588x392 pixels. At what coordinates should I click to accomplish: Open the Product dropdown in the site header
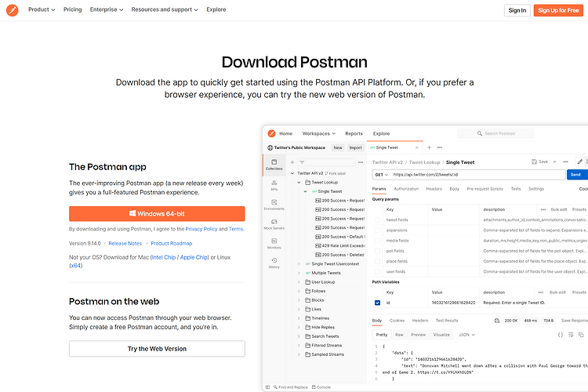pyautogui.click(x=42, y=9)
